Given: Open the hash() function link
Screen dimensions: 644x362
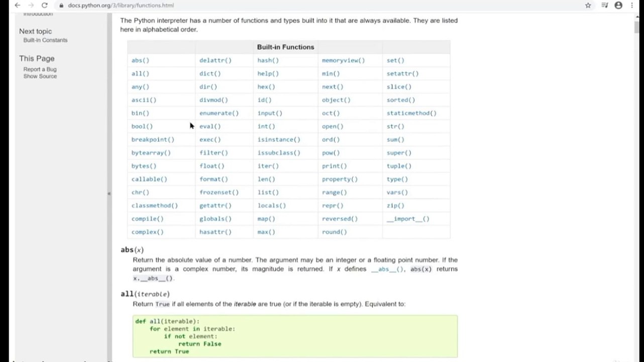Looking at the screenshot, I should pyautogui.click(x=268, y=60).
